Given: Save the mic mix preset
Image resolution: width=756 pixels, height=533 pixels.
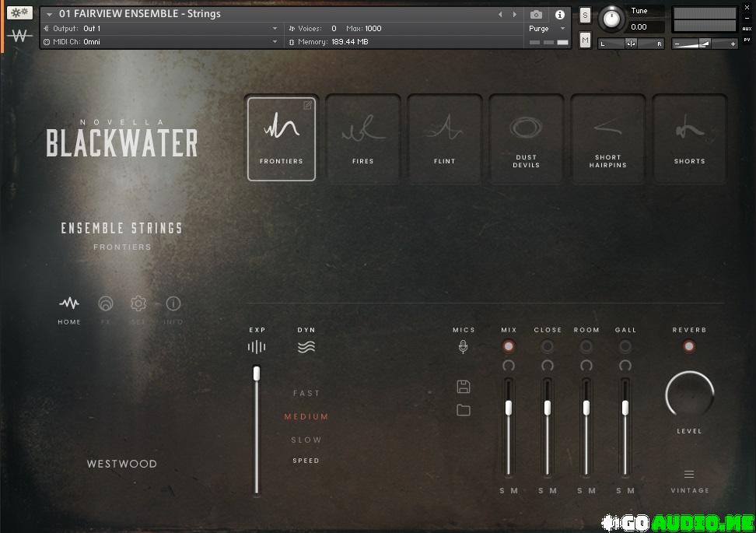Looking at the screenshot, I should [464, 387].
